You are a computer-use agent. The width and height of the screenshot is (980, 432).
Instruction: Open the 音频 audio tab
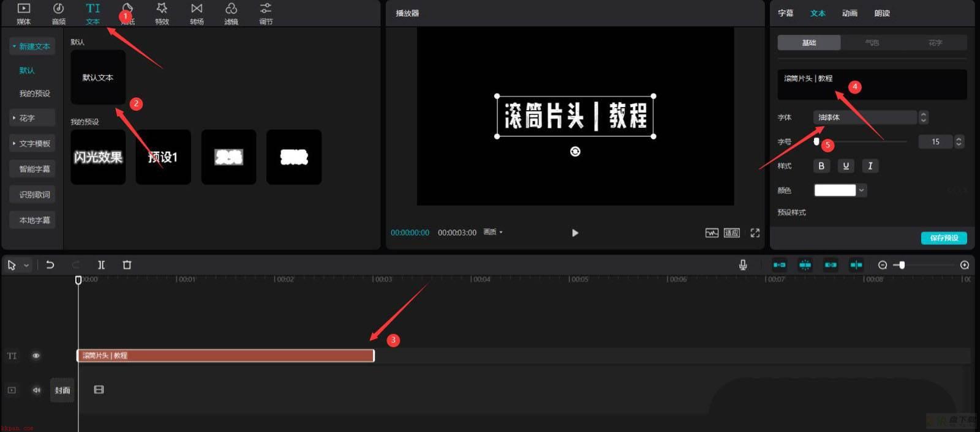point(58,13)
